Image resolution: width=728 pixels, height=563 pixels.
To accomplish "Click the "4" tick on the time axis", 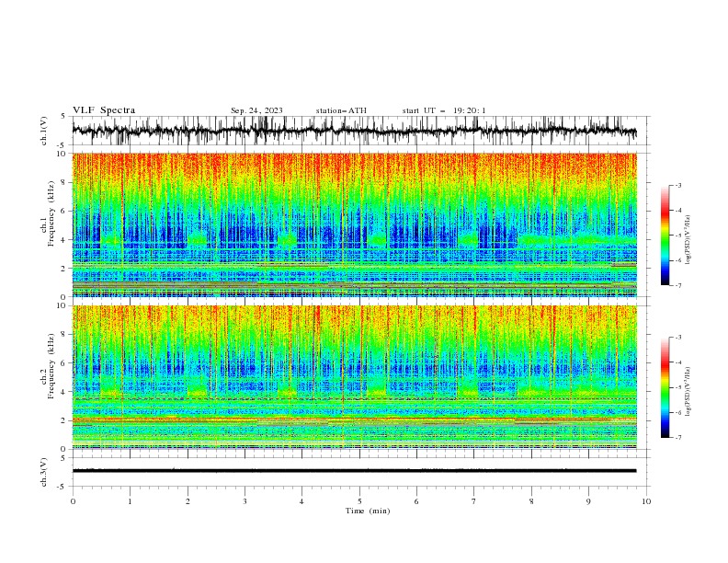I will (301, 501).
